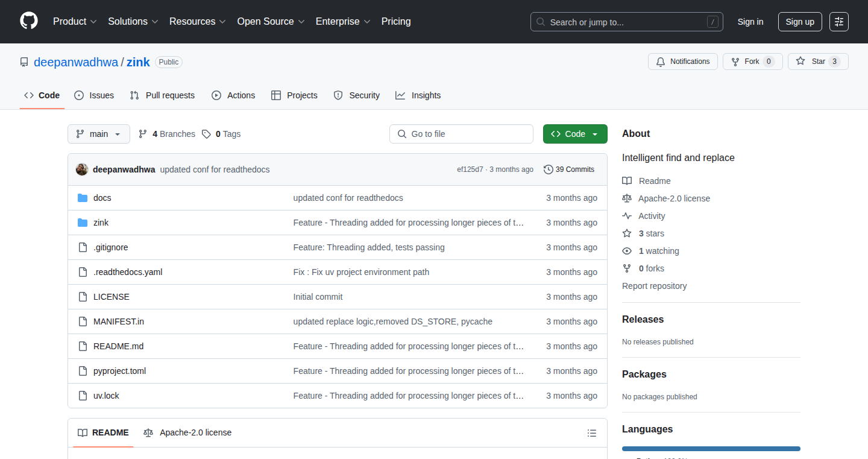
Task: Open the green Code dropdown button
Action: point(575,134)
